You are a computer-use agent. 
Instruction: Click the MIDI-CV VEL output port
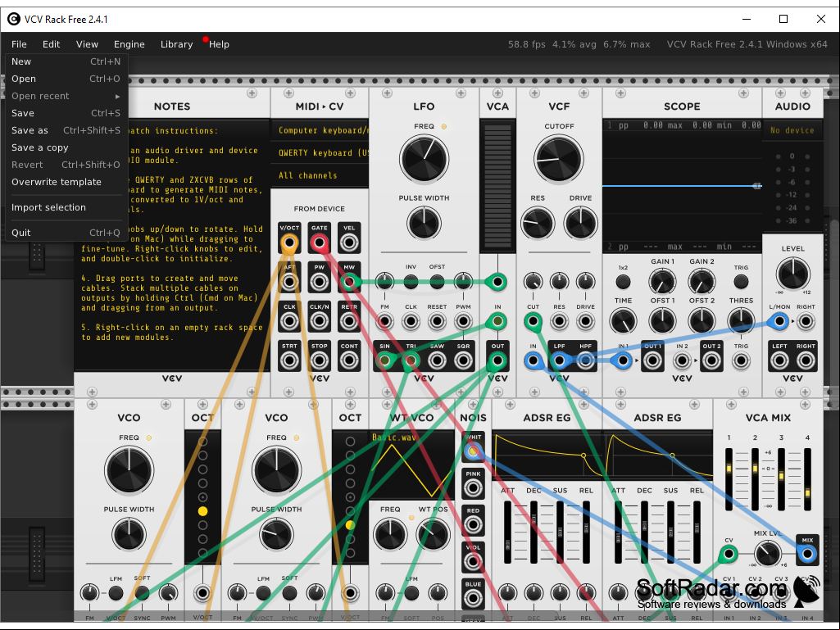349,243
